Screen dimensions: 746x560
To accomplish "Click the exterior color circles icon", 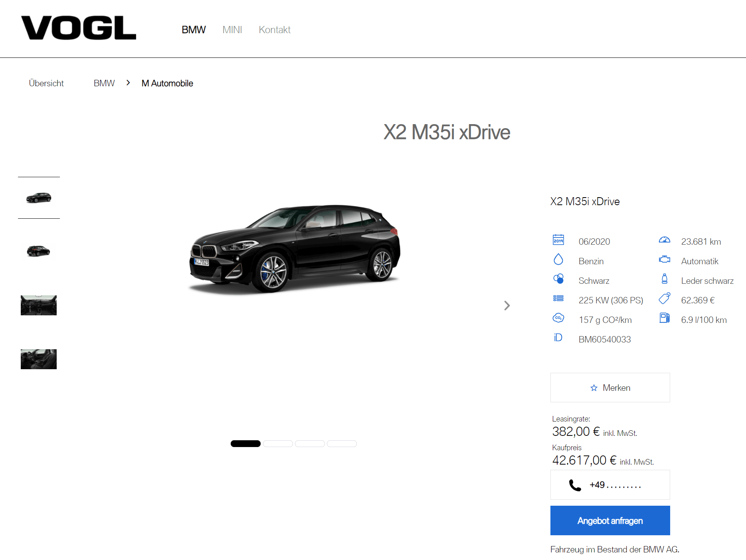I will point(558,279).
